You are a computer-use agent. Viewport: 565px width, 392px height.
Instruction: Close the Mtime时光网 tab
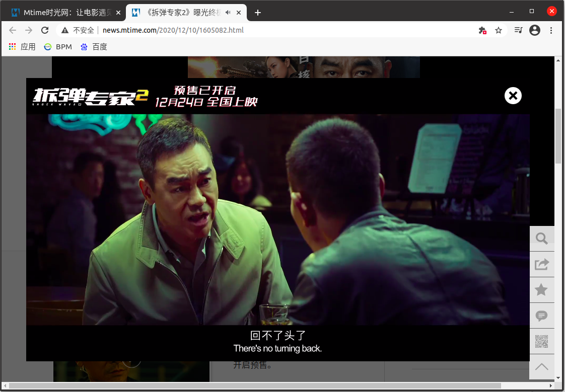(118, 13)
